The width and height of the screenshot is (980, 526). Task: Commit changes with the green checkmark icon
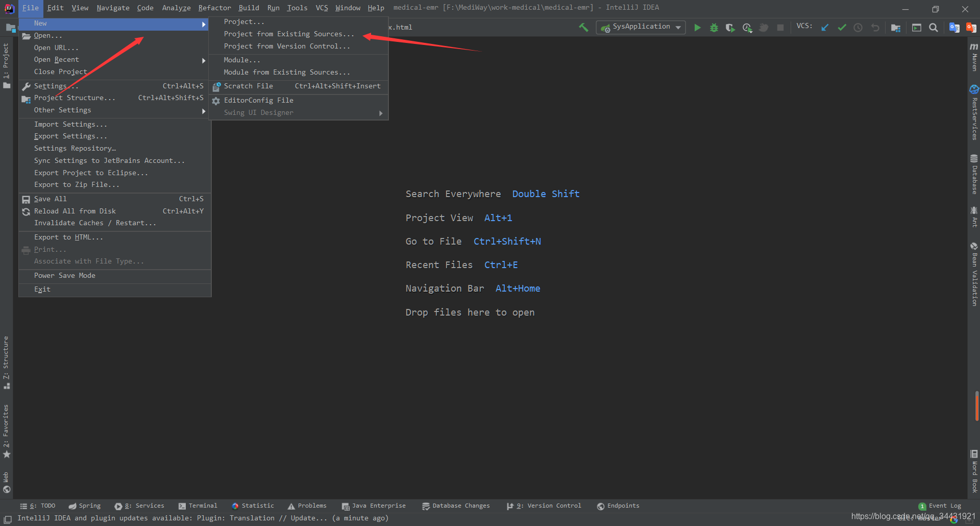842,28
